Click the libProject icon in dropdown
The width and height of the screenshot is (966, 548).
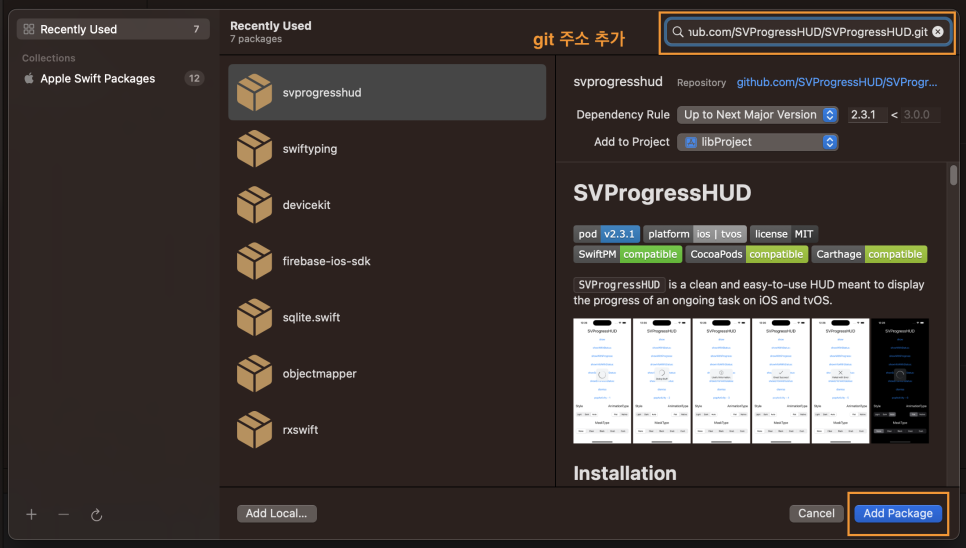[691, 142]
